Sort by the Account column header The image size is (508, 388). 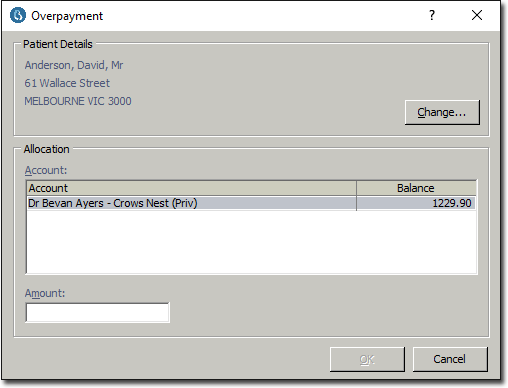pyautogui.click(x=191, y=188)
